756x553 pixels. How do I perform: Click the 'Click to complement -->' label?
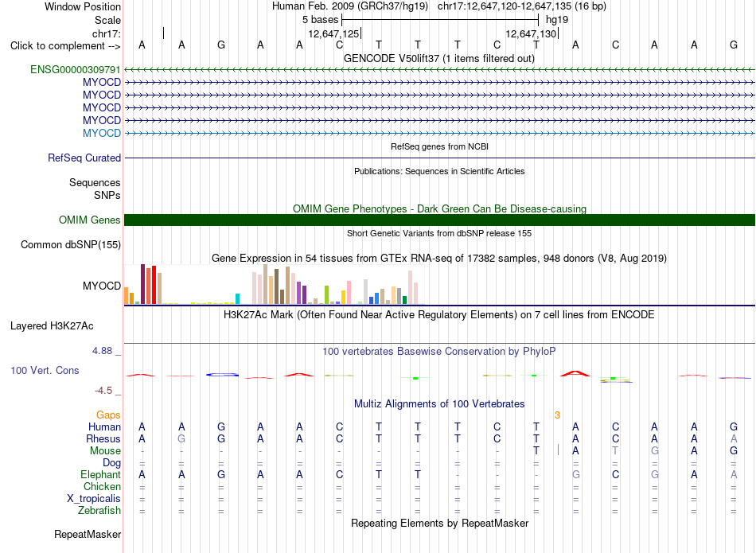[65, 46]
